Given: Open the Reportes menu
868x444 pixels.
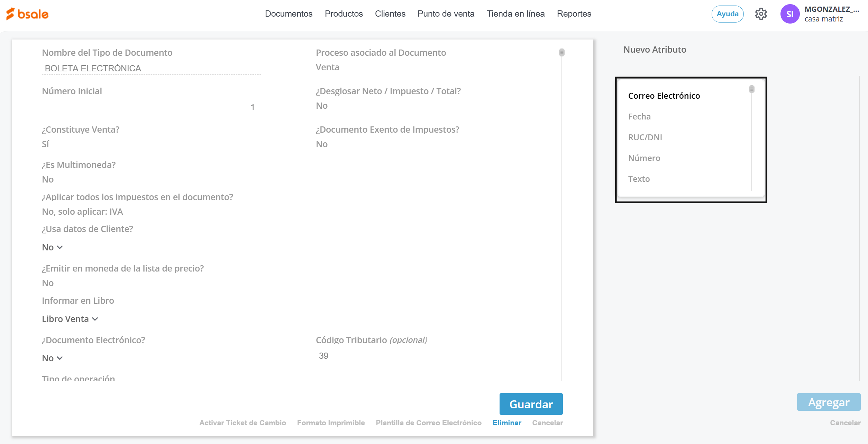Looking at the screenshot, I should 574,14.
